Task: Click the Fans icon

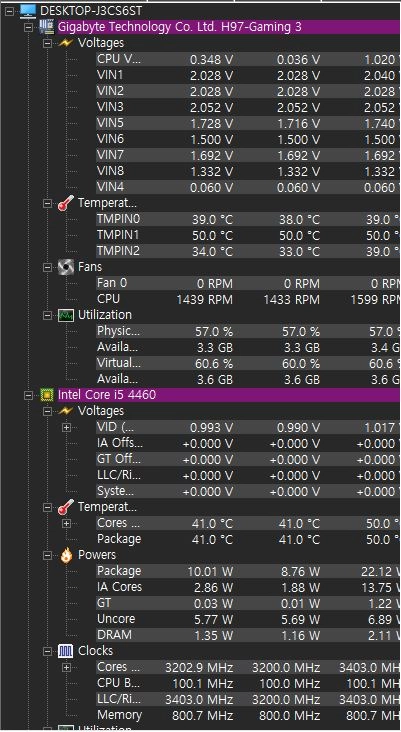Action: [x=66, y=267]
